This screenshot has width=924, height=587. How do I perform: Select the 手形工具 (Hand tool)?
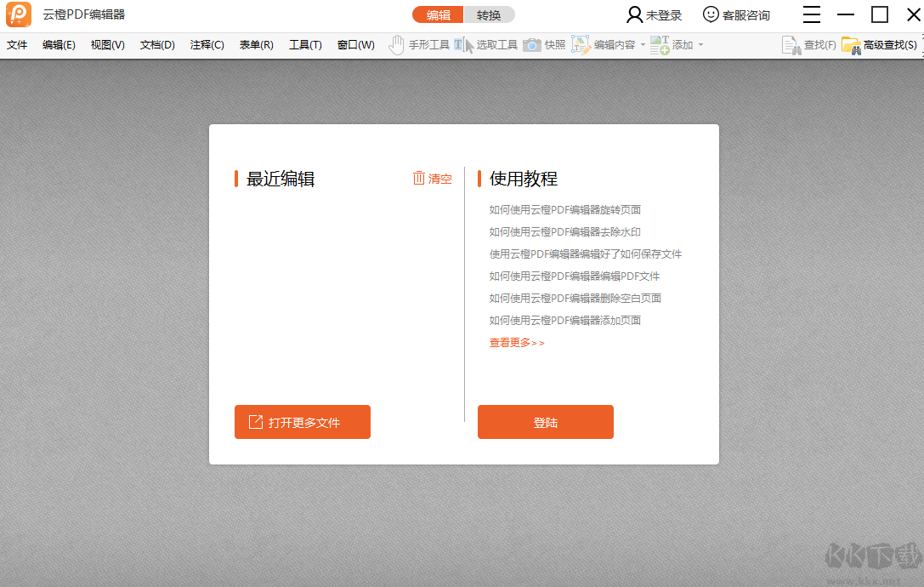(418, 44)
